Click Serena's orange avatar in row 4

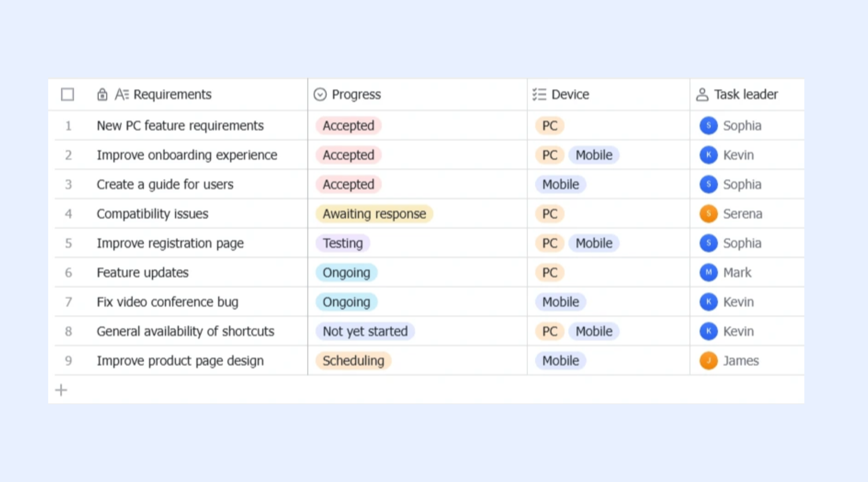point(708,214)
